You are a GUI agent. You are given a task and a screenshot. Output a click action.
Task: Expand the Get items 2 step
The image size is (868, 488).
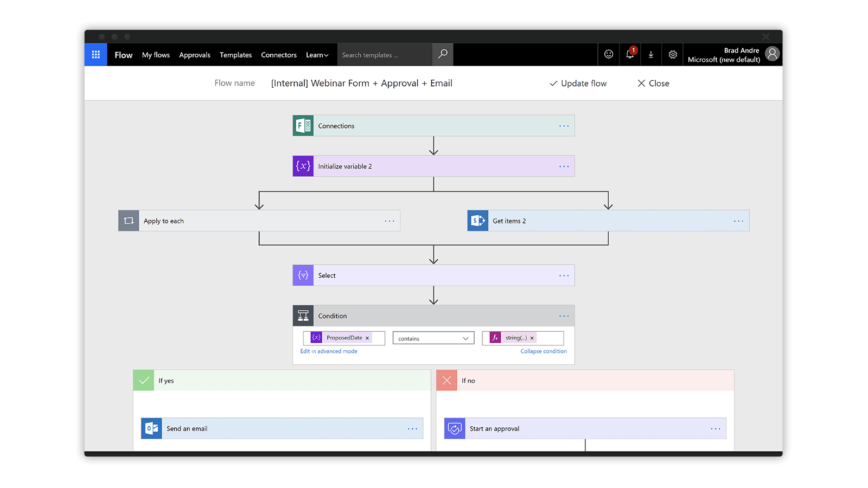point(608,221)
